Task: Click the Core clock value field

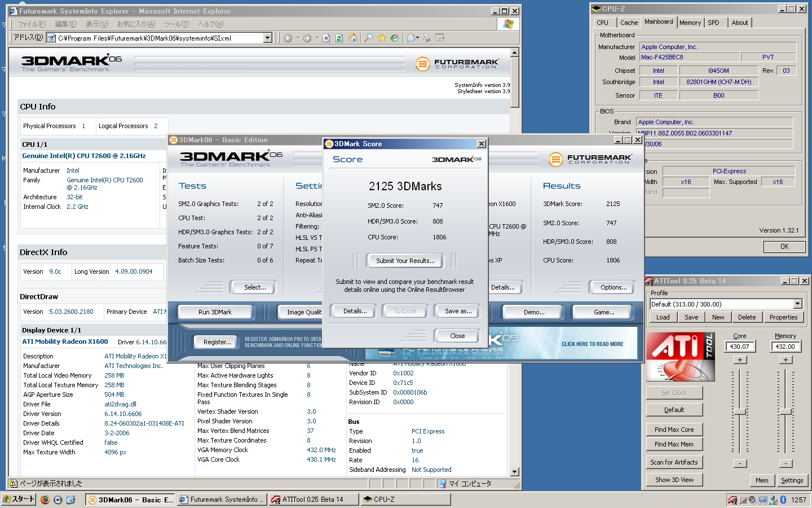Action: coord(739,347)
